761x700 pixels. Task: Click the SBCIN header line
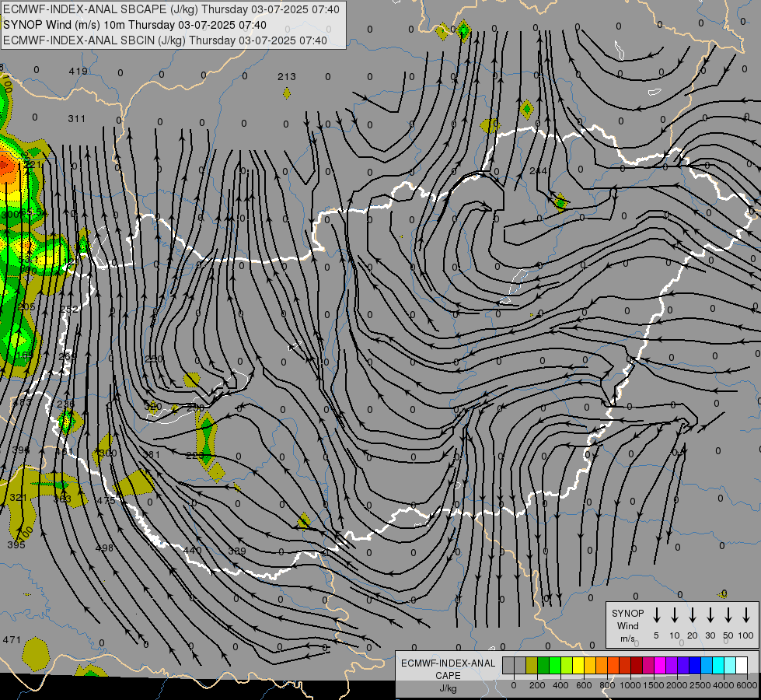pos(165,40)
